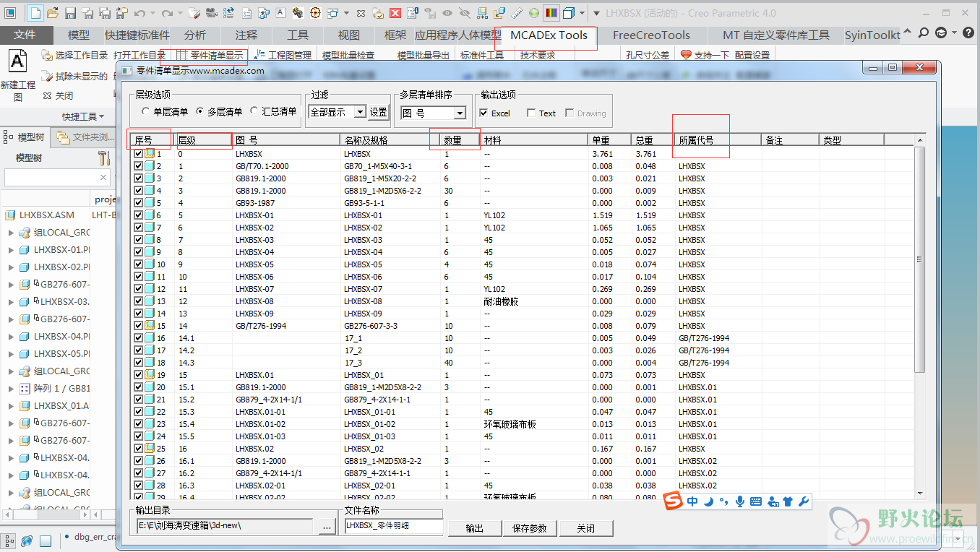Uncheck row 2 GB/T70.1-2000 checkbox
The width and height of the screenshot is (980, 552).
coord(139,166)
